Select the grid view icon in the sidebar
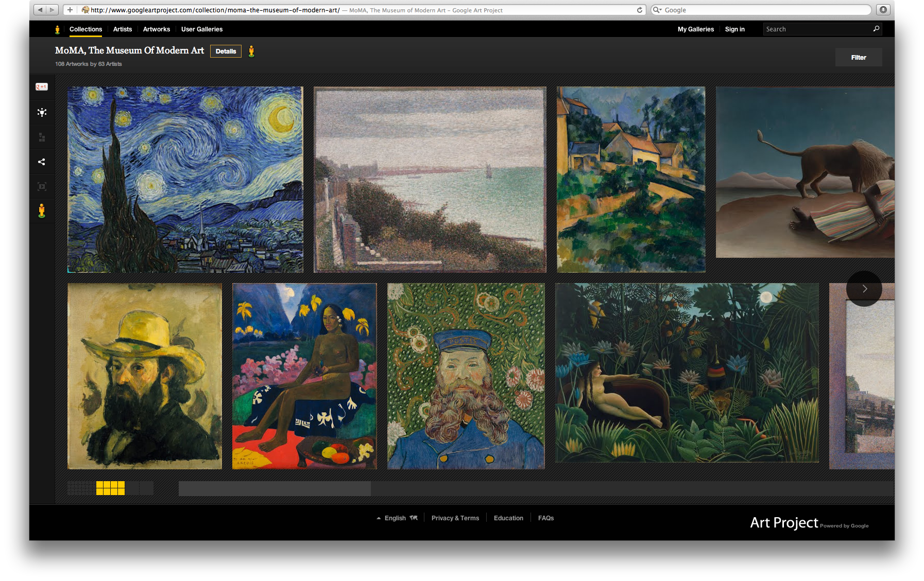 (x=41, y=136)
